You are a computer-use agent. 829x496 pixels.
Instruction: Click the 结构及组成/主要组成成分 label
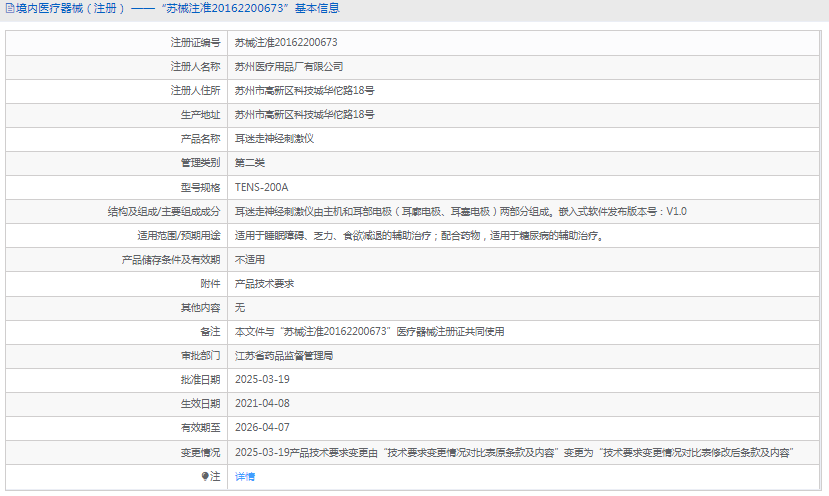[x=164, y=212]
